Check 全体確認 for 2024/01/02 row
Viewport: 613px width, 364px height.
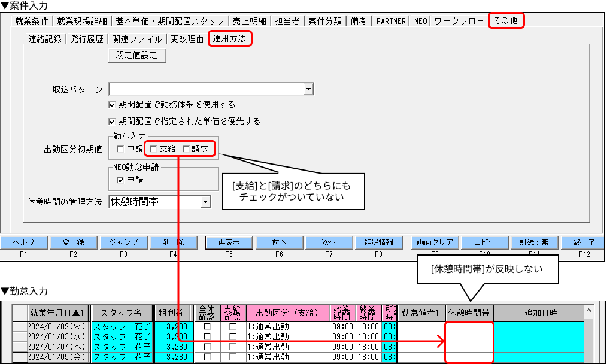(207, 326)
